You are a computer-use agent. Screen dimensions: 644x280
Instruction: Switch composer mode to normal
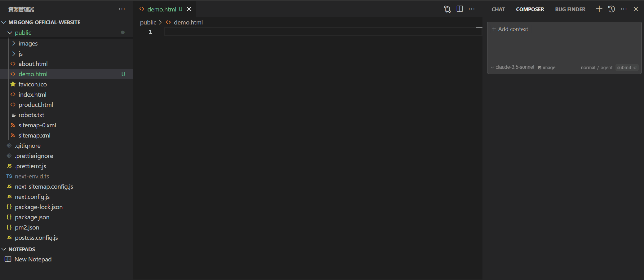pos(588,67)
